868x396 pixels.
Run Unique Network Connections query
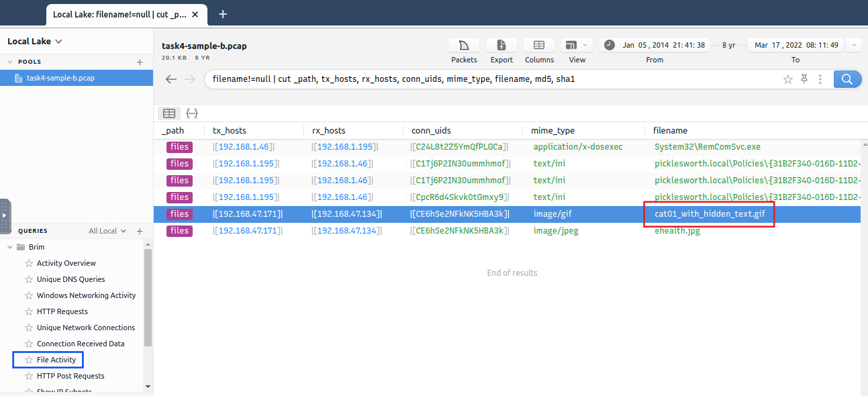(x=85, y=328)
